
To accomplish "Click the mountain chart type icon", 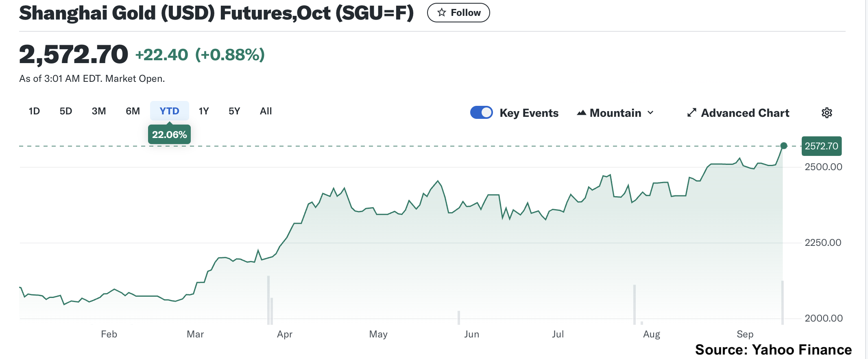I will click(582, 113).
